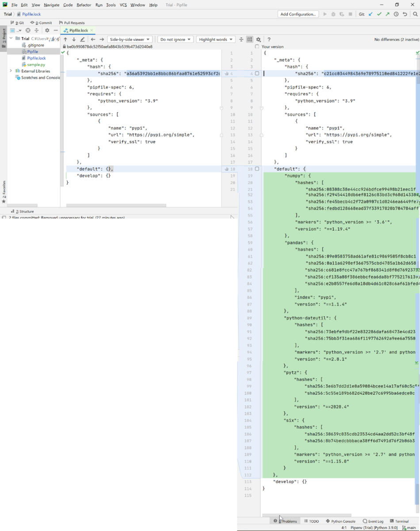Click the disabled Debug bug icon

tap(333, 14)
